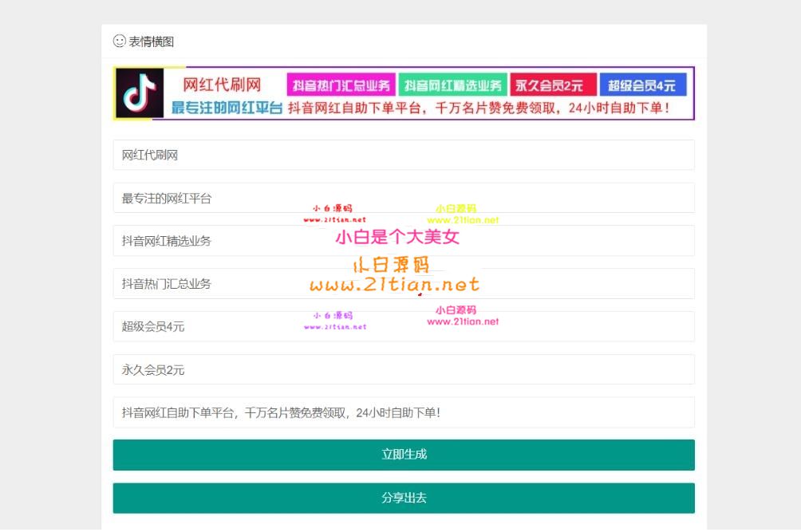Click the green 抖音网红精选业务 banner tag
This screenshot has height=532, width=801.
coord(452,85)
